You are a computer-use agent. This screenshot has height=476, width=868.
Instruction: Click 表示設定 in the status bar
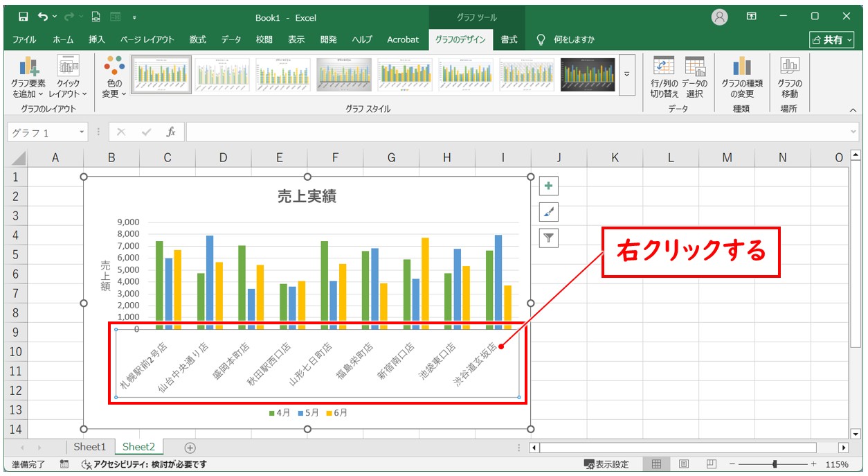pyautogui.click(x=607, y=464)
